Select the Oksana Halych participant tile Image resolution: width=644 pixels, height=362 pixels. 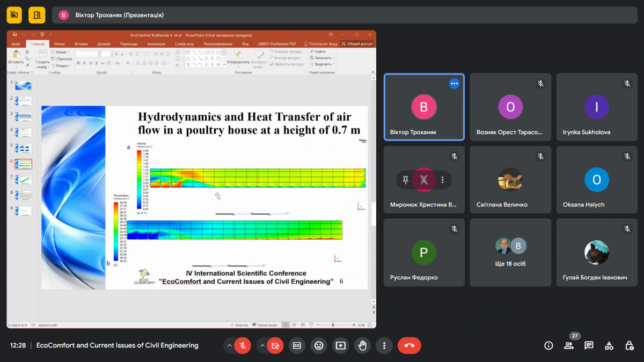596,181
